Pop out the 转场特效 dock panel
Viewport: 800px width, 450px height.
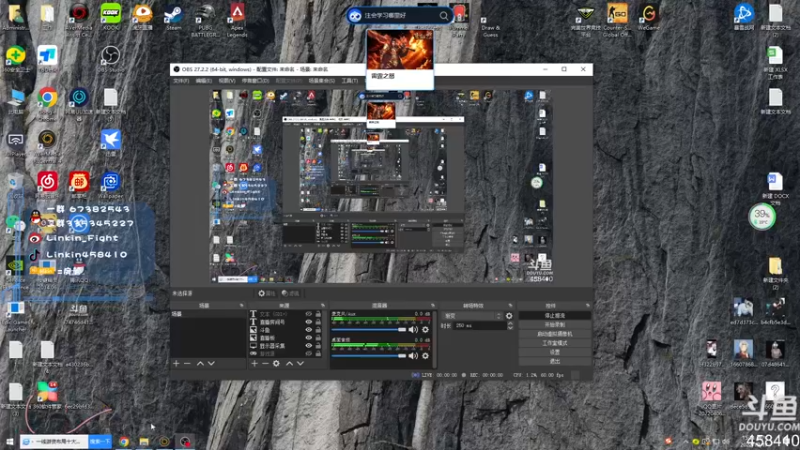(510, 306)
